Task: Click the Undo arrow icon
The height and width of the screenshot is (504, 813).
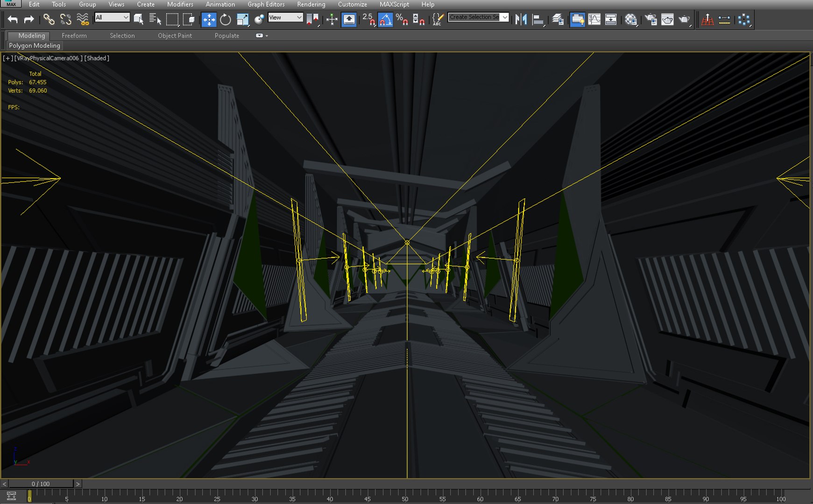Action: click(13, 20)
